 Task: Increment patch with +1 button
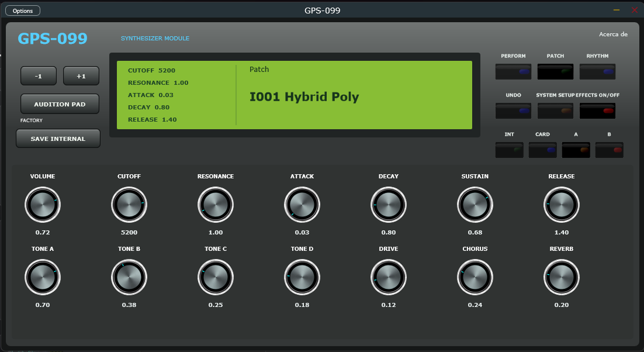click(81, 76)
